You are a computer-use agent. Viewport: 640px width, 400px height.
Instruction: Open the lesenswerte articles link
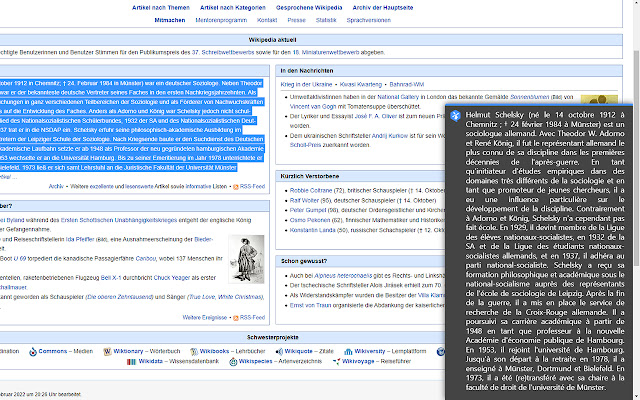click(x=139, y=187)
